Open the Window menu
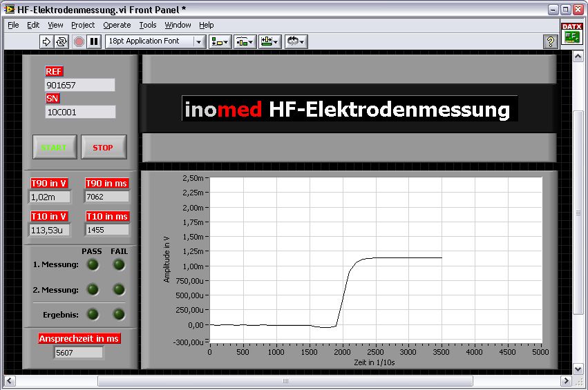Viewport: 588px width, 390px height. [178, 25]
